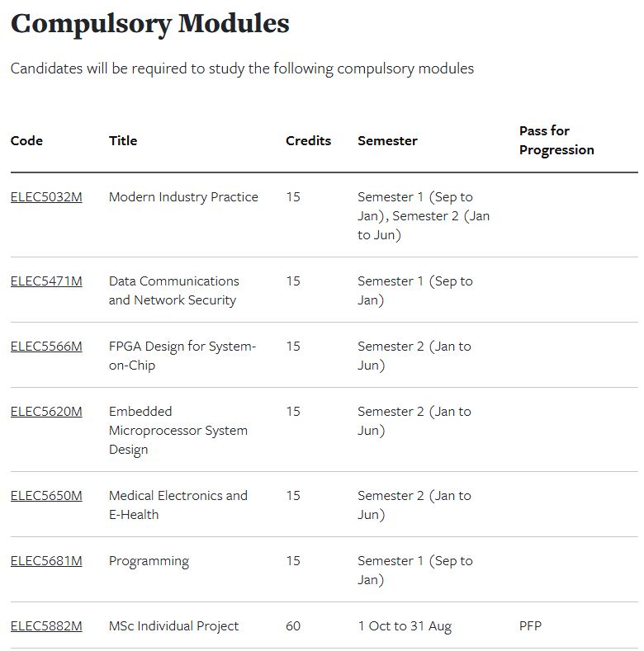Follow the ELEC5650M link

tap(46, 496)
